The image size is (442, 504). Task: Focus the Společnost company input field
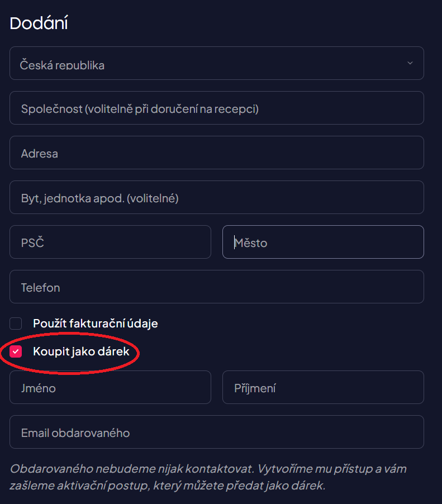[216, 108]
